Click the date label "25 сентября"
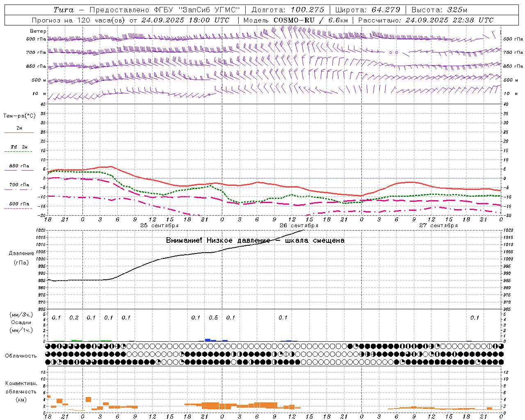525x420 pixels. click(159, 226)
